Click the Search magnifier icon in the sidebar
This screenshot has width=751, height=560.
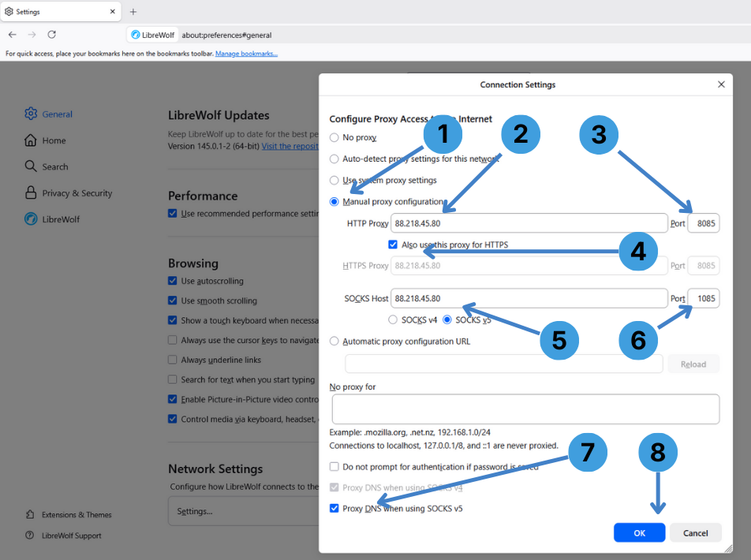click(x=31, y=166)
